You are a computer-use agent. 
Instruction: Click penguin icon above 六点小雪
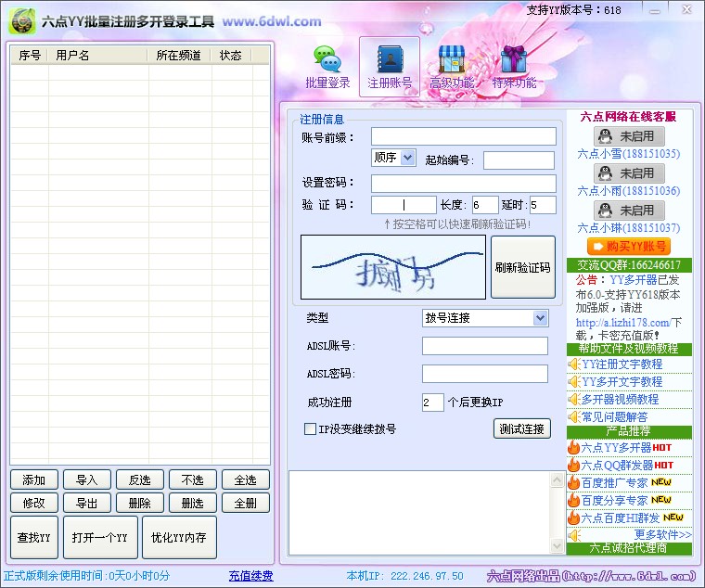pyautogui.click(x=605, y=136)
